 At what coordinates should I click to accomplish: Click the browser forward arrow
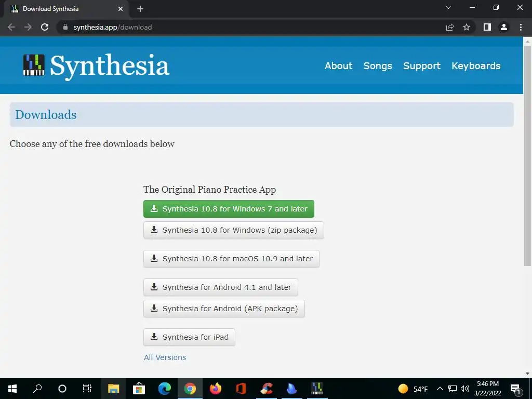click(28, 27)
